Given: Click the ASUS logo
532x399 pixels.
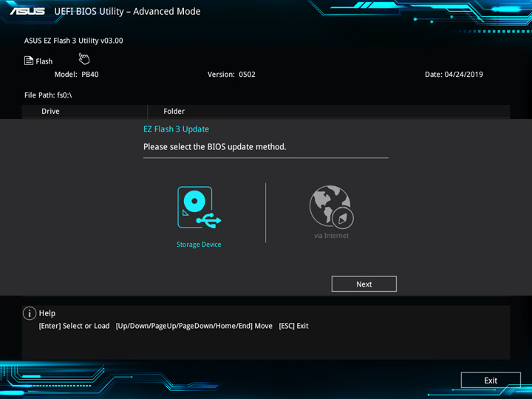Looking at the screenshot, I should tap(27, 12).
